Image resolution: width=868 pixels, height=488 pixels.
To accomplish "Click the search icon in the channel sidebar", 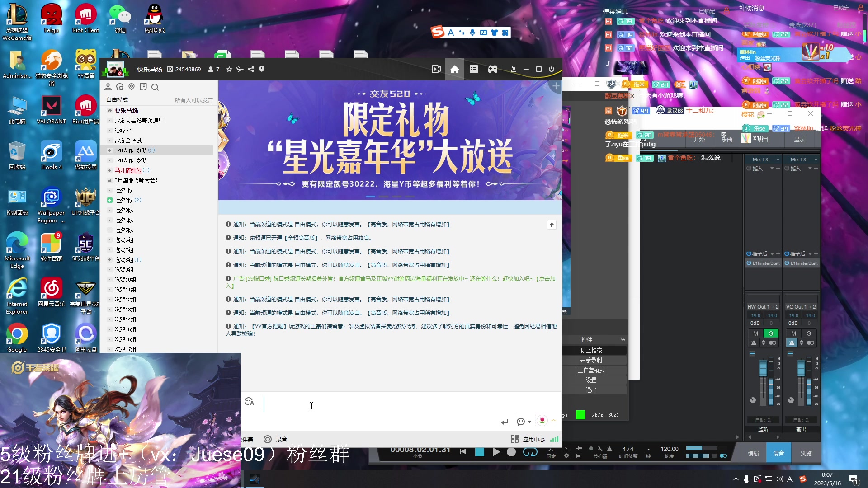I will pyautogui.click(x=156, y=87).
